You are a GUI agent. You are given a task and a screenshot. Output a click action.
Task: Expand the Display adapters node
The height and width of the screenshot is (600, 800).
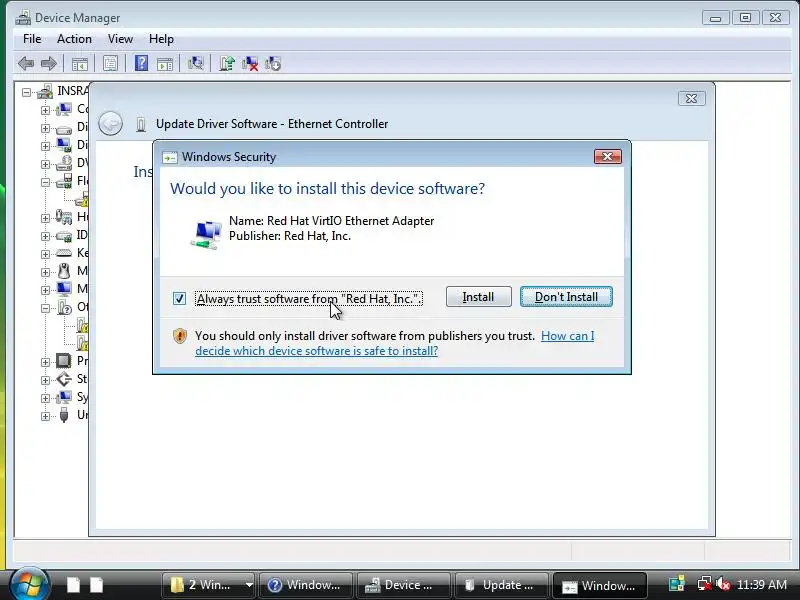(45, 146)
